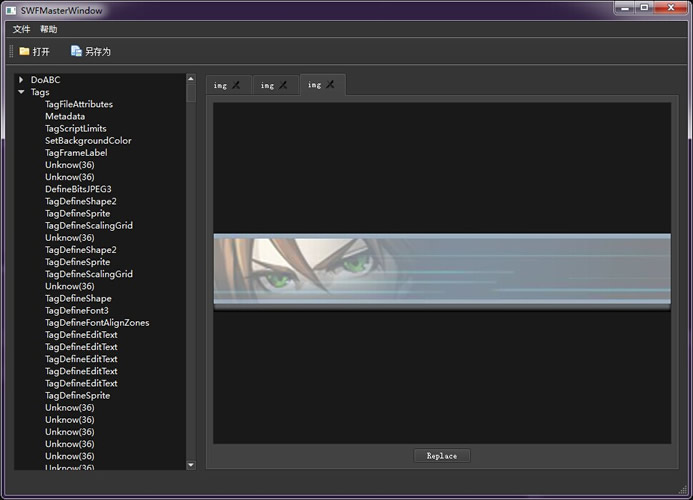Select DefineBitsJPEG3 in the tag tree
The image size is (693, 500).
tap(78, 189)
